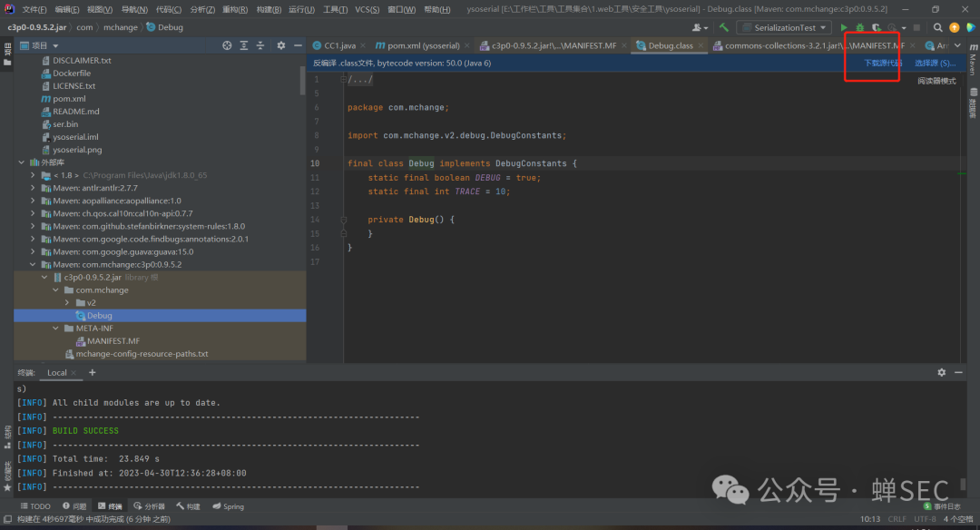
Task: Collapse the com.mchange package folder
Action: 55,290
